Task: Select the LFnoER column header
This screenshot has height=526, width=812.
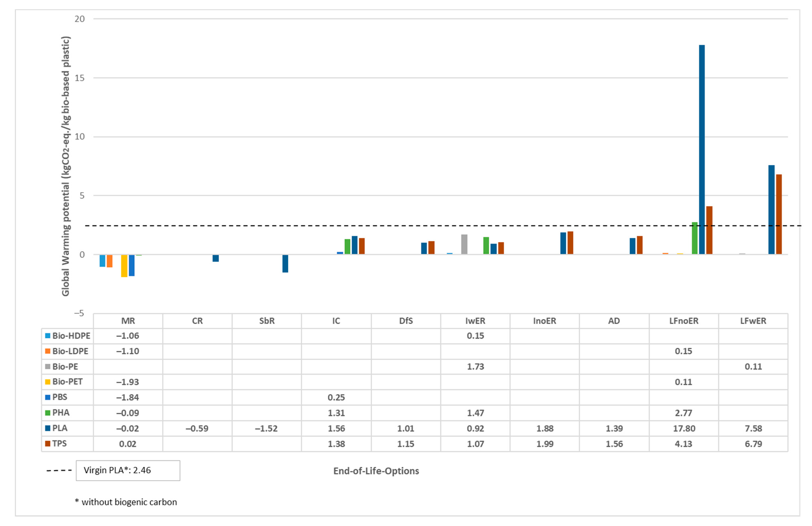Action: (x=683, y=321)
